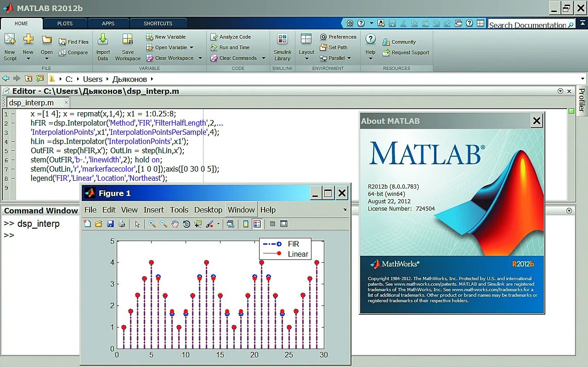Click Set Path button
The image size is (588, 368).
[x=334, y=47]
